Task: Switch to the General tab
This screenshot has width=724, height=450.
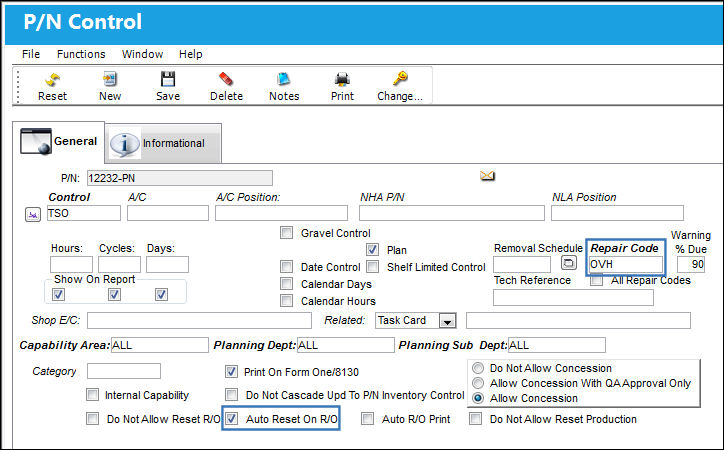Action: 59,142
